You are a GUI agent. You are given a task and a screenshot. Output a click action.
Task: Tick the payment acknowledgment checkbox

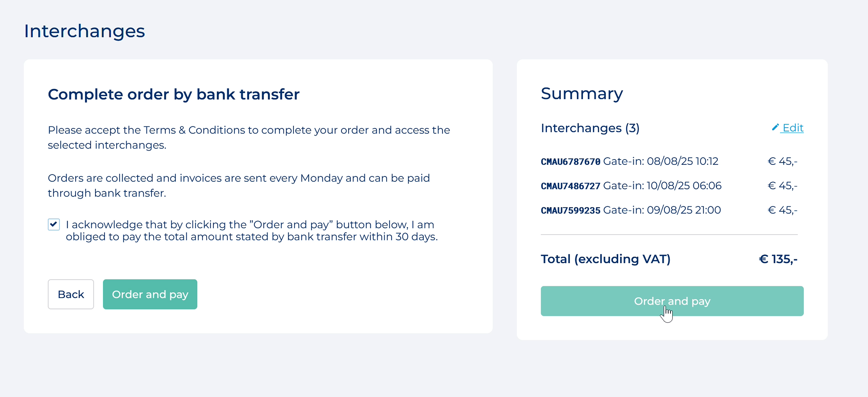coord(54,224)
